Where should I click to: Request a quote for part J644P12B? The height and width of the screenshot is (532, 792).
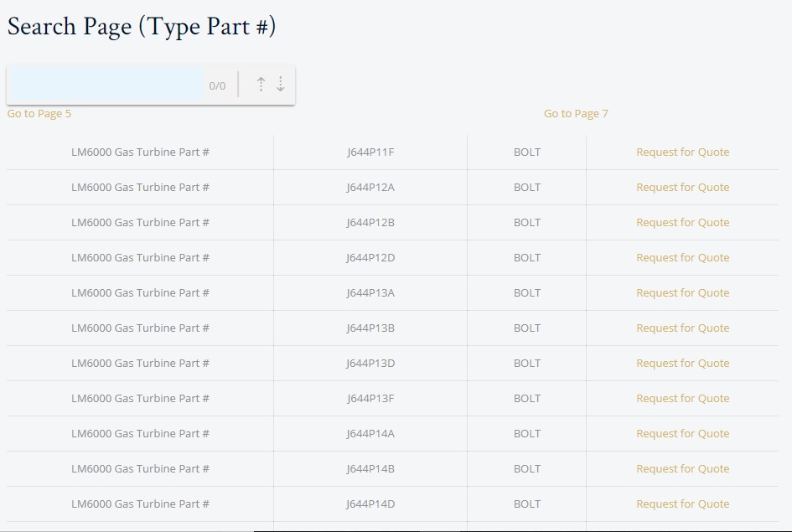pyautogui.click(x=682, y=223)
